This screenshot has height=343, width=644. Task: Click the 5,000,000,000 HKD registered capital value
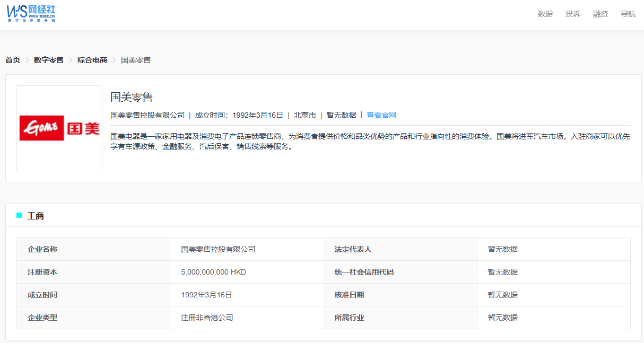213,272
